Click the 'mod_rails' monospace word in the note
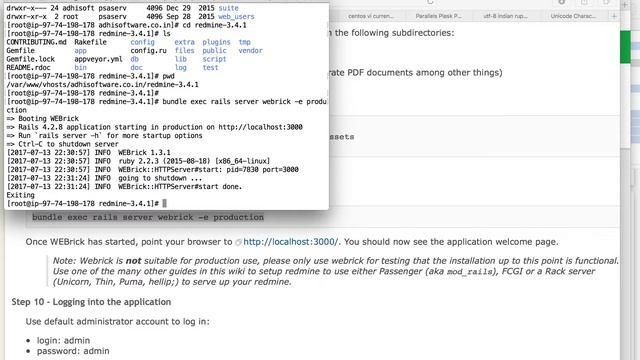The image size is (640, 360). [x=470, y=272]
